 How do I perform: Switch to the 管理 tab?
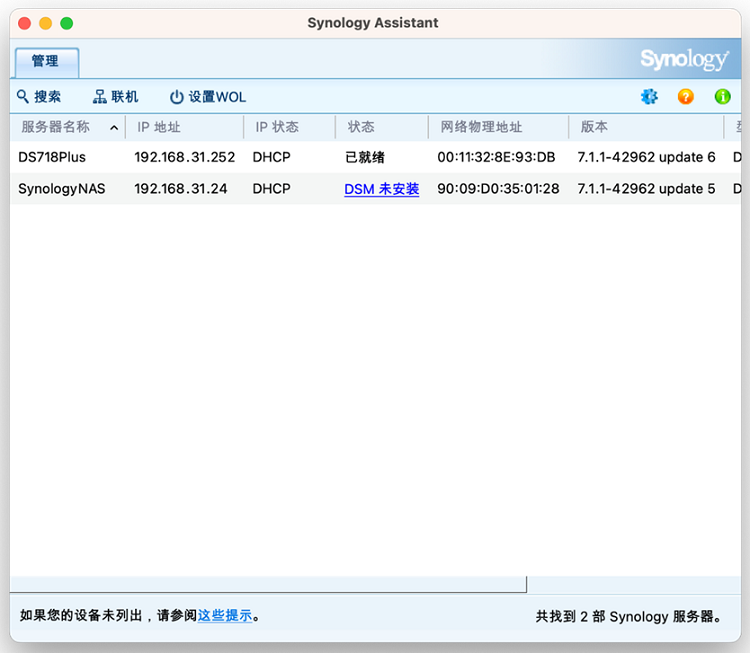coord(45,61)
